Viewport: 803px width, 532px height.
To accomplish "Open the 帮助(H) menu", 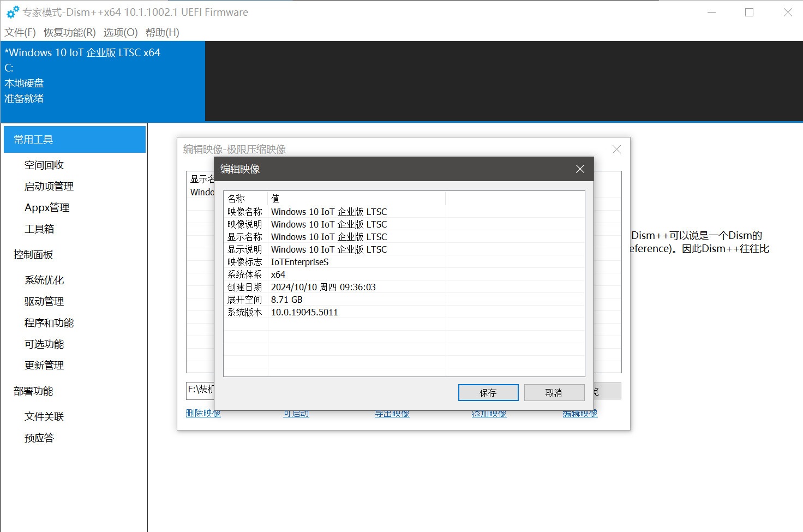I will coord(162,32).
